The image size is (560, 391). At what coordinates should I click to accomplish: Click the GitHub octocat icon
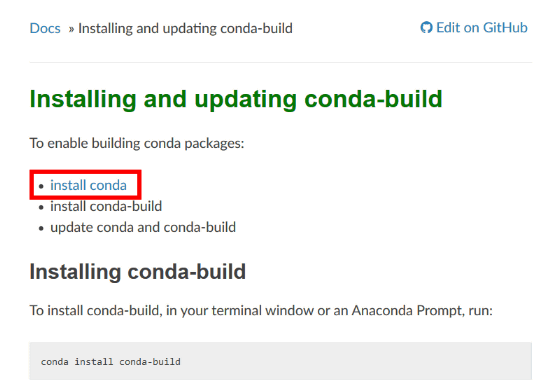tap(426, 27)
